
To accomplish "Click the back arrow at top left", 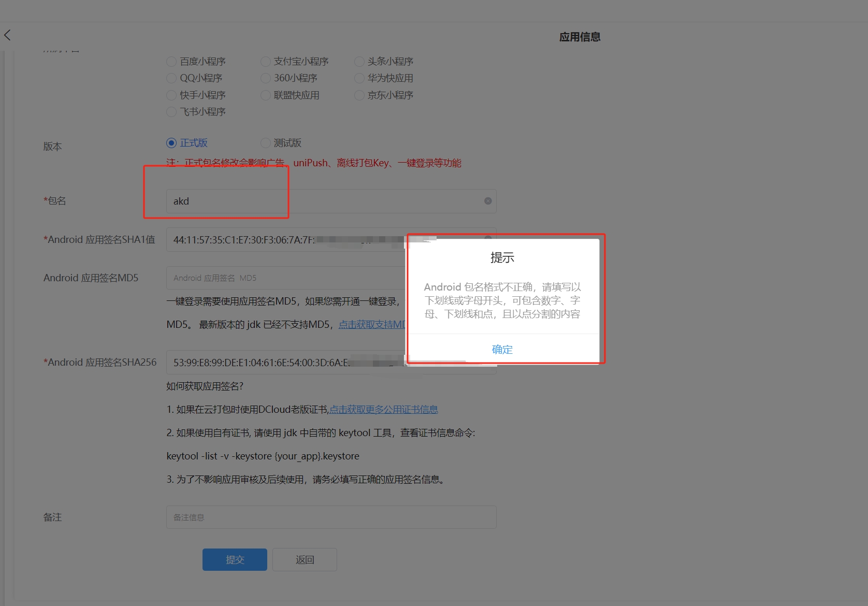I will 7,35.
